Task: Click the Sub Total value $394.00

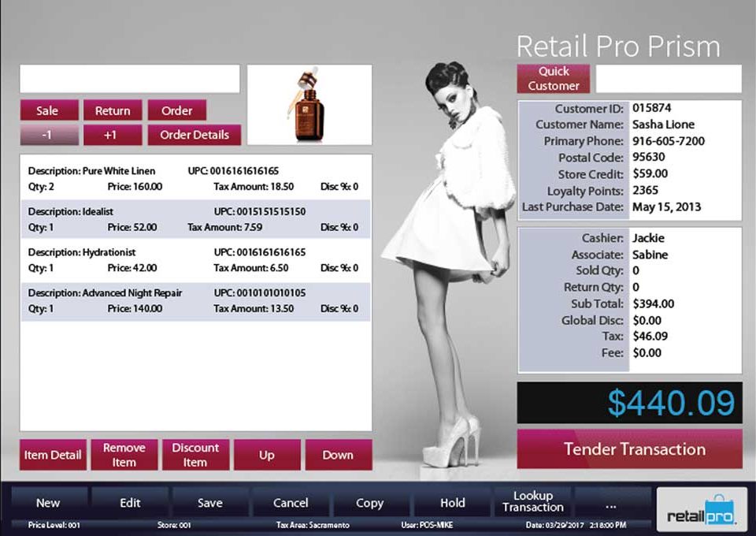Action: [654, 304]
